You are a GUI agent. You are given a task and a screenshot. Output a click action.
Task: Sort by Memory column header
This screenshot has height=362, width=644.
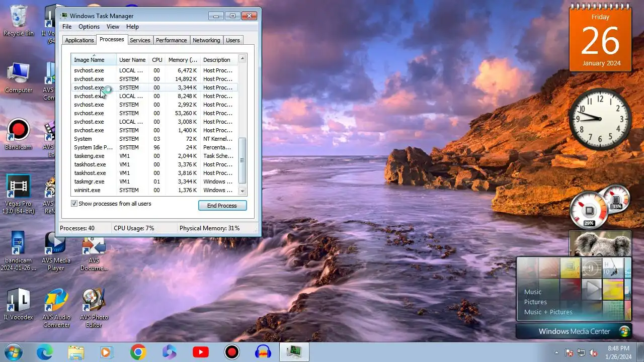coord(183,60)
